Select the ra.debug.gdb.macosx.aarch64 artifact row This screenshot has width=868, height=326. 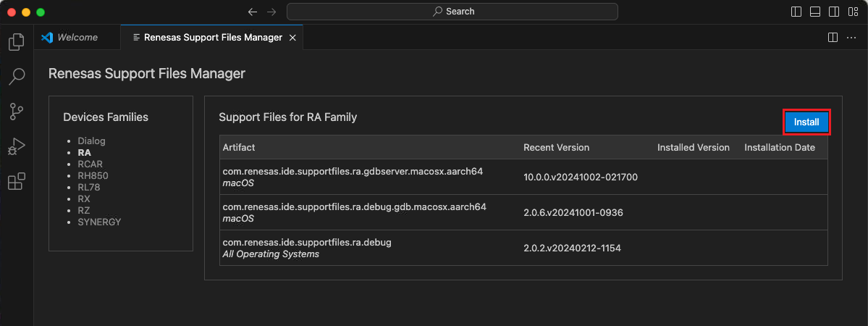point(523,212)
